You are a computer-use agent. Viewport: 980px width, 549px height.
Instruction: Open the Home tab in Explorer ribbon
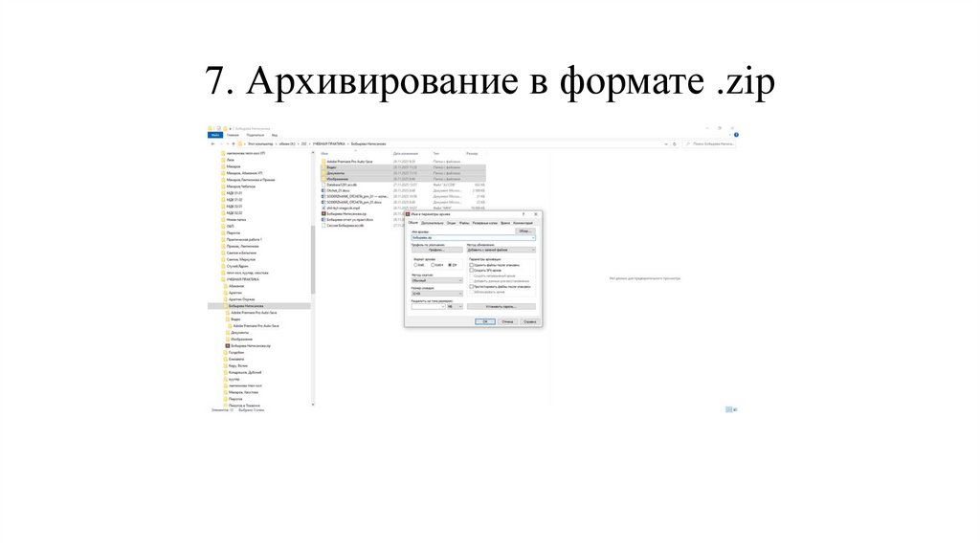pos(234,135)
